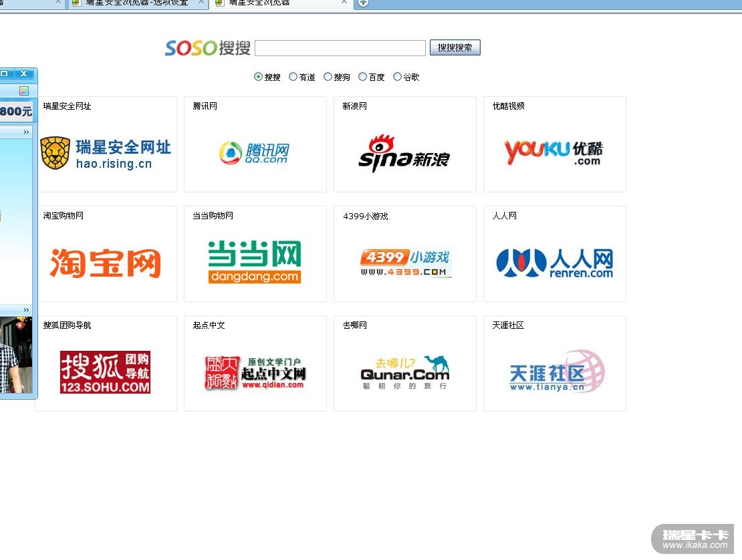Open the Sina logo tile
The height and width of the screenshot is (560, 742).
point(404,154)
